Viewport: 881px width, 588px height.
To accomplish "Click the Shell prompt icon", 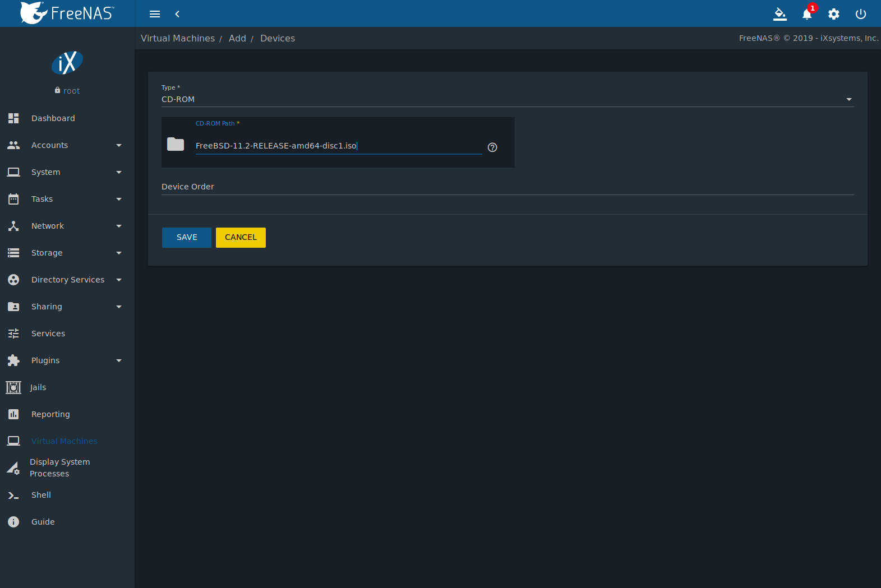I will pos(13,495).
